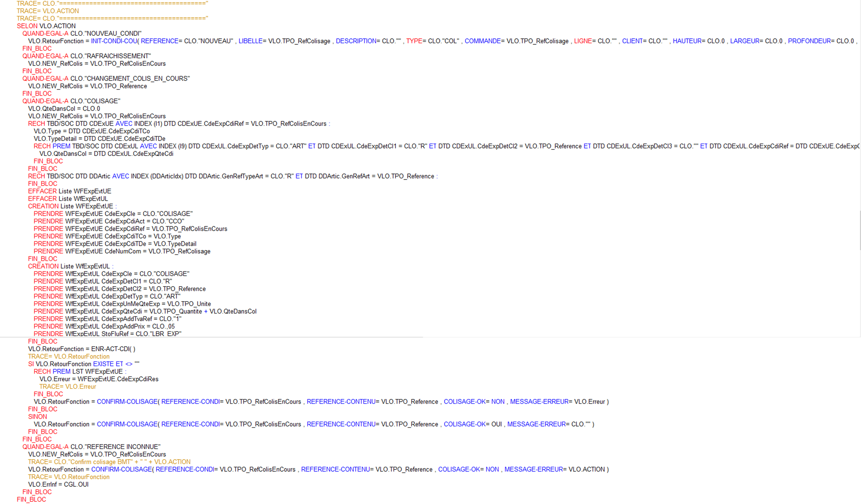Viewport: 861px width, 504px height.
Task: Click the VLO.ErrInf = CGL.OUI statement
Action: tap(58, 484)
